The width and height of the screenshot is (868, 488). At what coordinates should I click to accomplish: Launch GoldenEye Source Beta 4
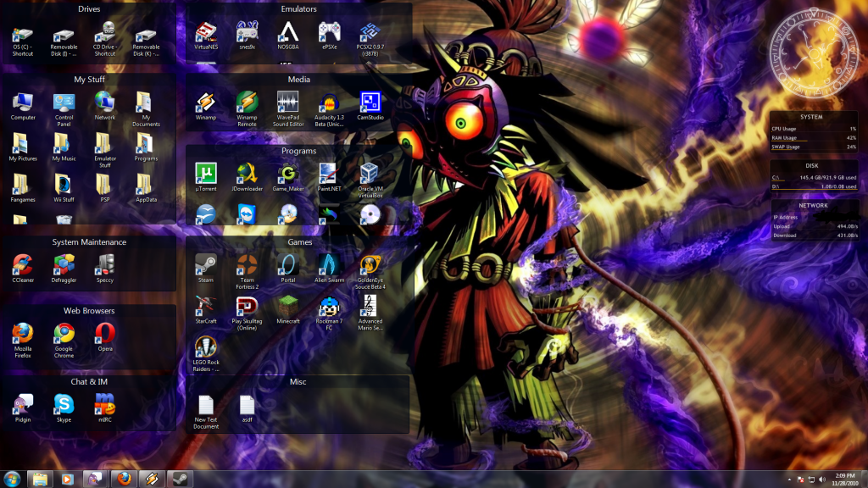tap(370, 272)
